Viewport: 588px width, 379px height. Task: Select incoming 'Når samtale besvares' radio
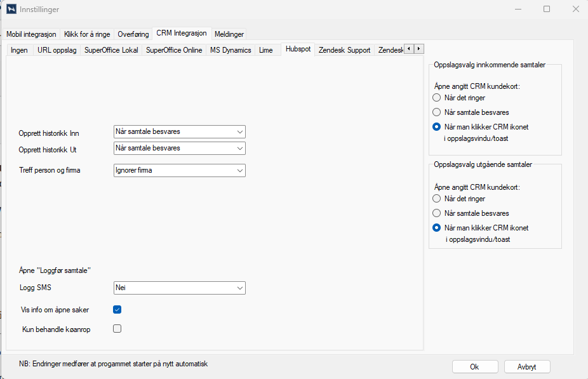point(436,112)
